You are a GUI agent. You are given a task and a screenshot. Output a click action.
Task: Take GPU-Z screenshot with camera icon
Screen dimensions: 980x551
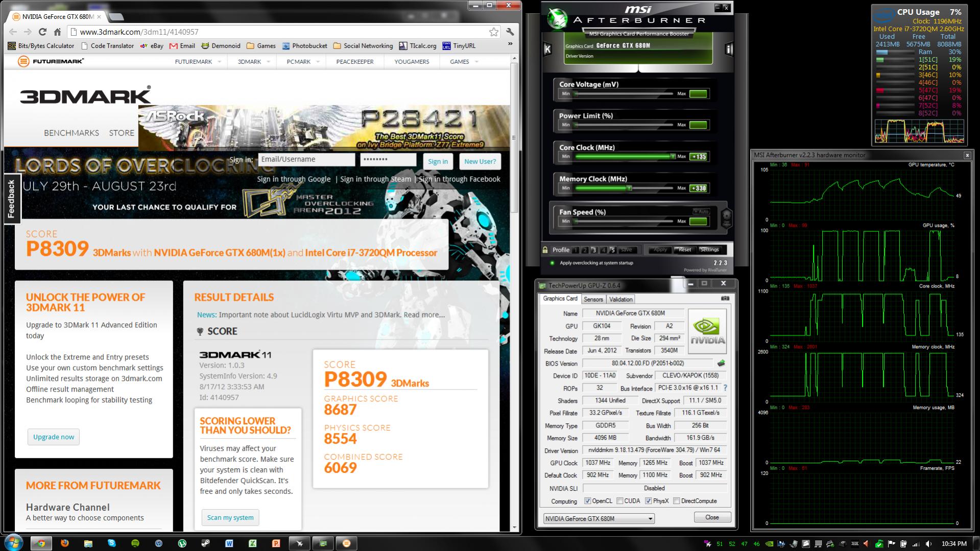[x=725, y=298]
